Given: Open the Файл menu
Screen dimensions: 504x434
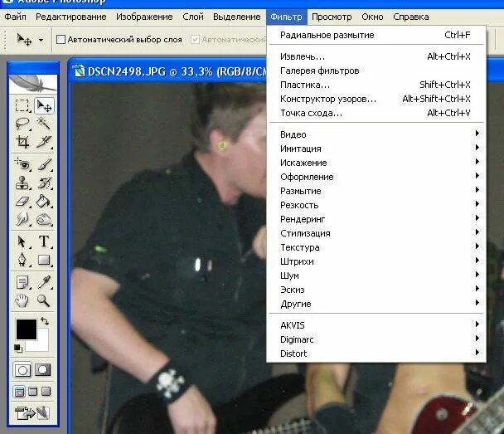Looking at the screenshot, I should 15,17.
